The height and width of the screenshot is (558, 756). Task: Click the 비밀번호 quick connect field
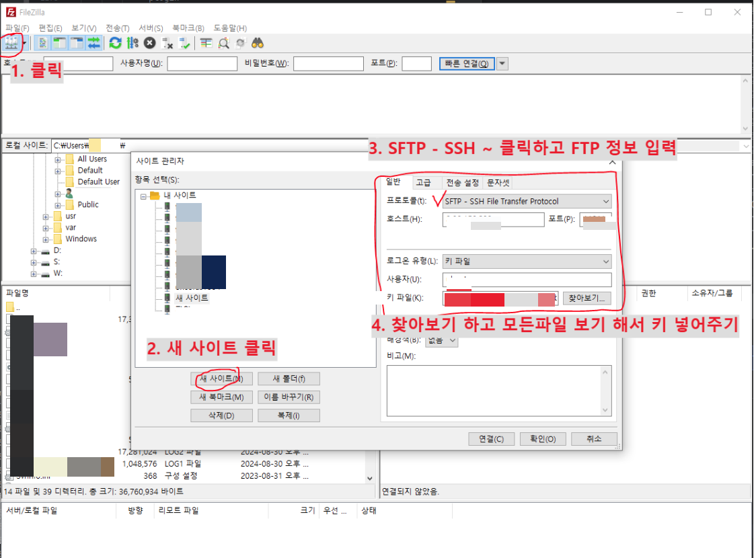click(328, 64)
